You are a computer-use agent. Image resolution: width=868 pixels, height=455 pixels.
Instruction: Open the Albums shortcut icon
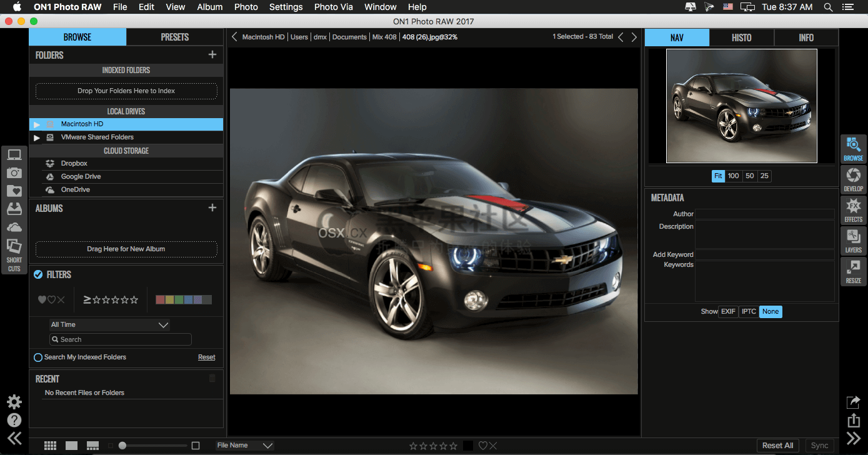14,246
